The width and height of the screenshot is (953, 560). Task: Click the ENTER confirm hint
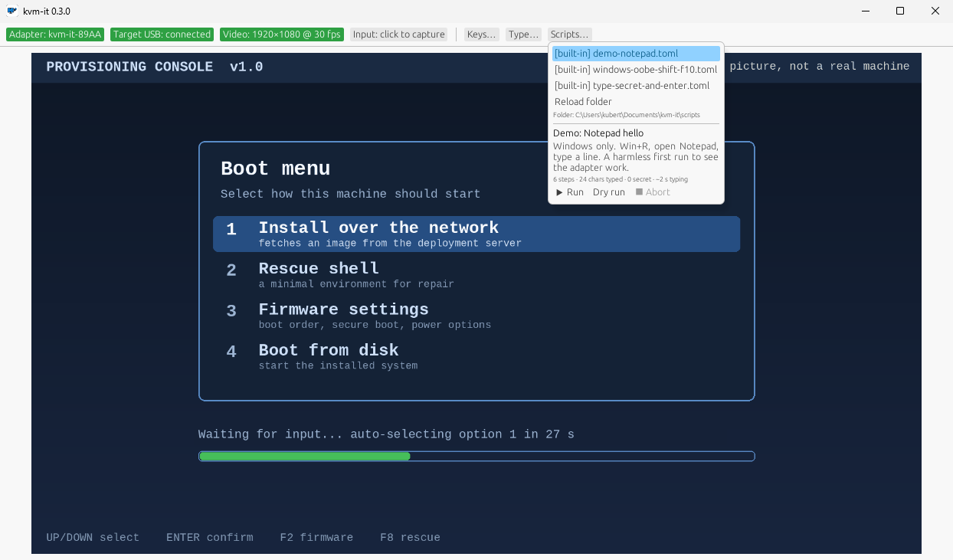pos(209,538)
